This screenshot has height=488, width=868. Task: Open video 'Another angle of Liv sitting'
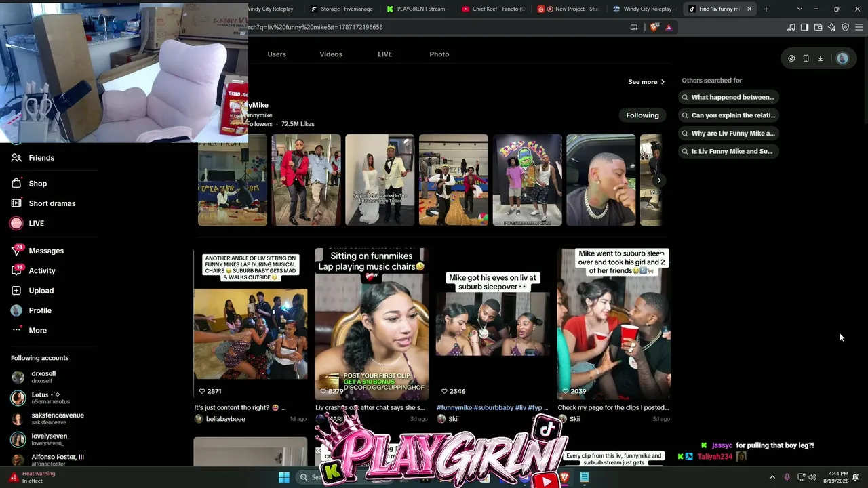point(250,324)
